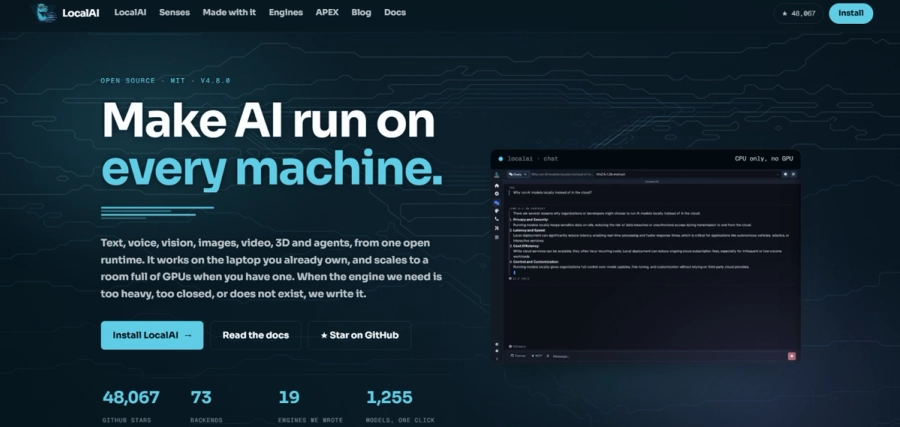Click the Read the docs button
This screenshot has height=427, width=900.
(255, 335)
